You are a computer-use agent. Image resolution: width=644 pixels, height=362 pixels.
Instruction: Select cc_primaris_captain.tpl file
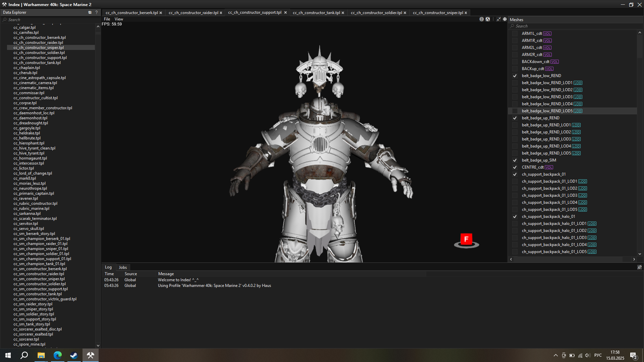coord(34,193)
